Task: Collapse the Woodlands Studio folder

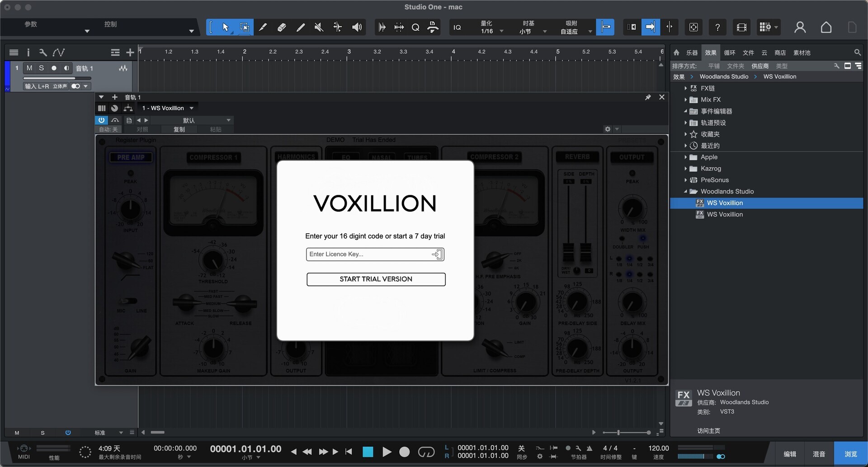Action: tap(685, 192)
